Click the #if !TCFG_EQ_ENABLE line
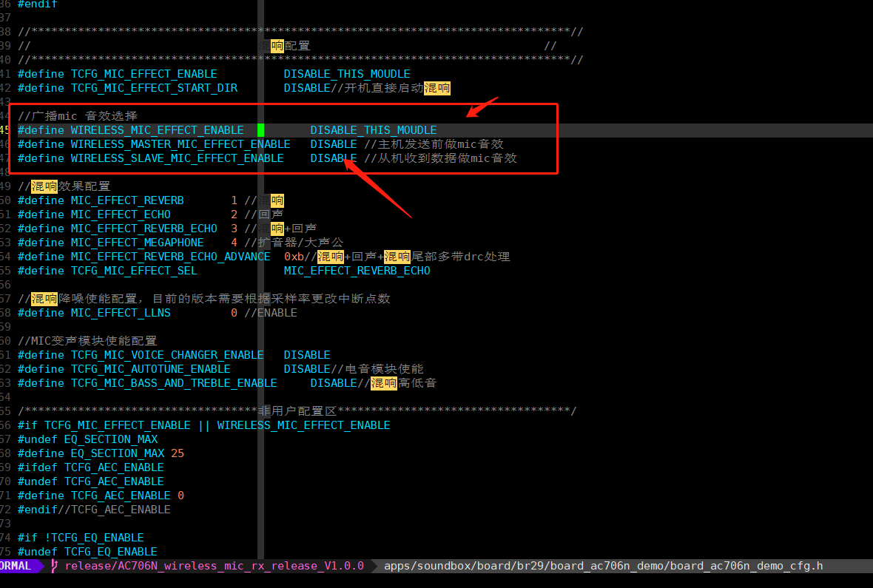The height and width of the screenshot is (588, 873). pyautogui.click(x=81, y=537)
